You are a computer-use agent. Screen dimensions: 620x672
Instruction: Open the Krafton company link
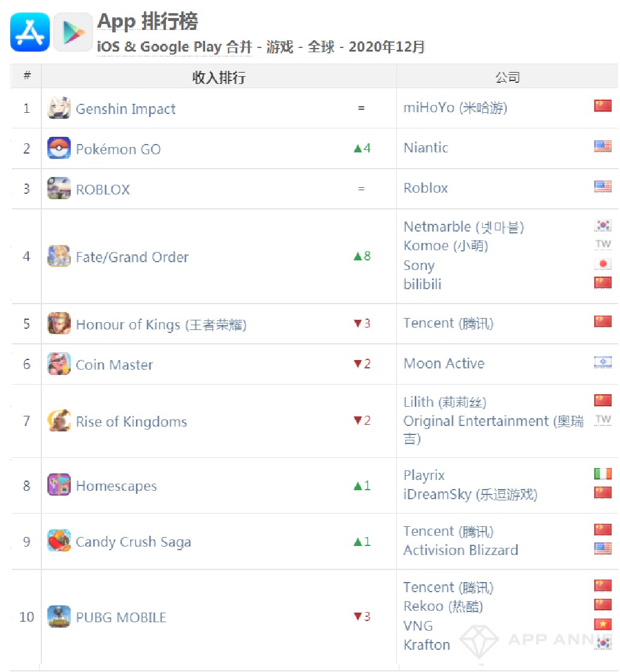[427, 644]
